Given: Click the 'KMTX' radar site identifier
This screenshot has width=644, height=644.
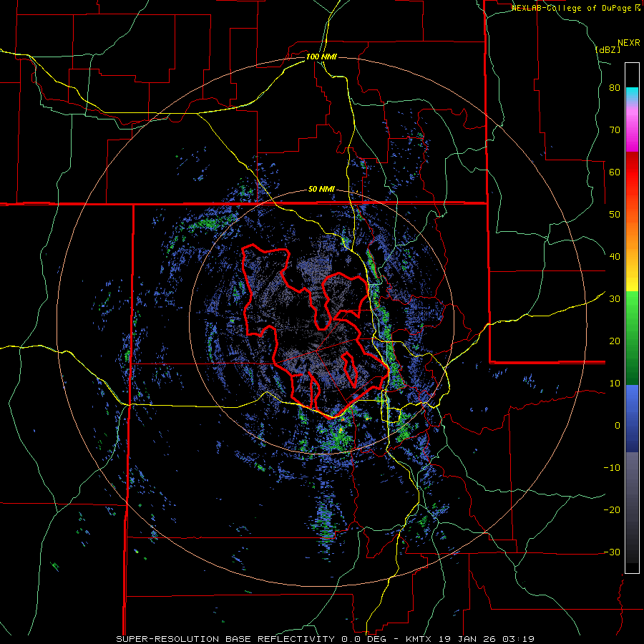Looking at the screenshot, I should 419,639.
